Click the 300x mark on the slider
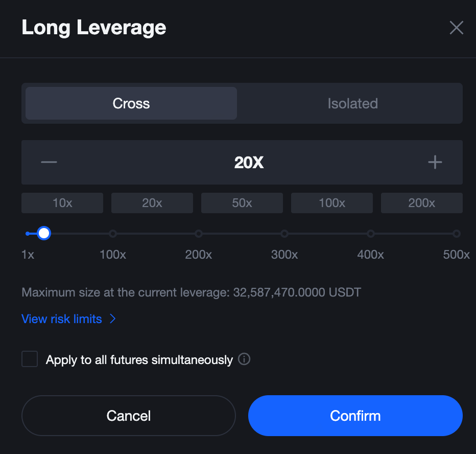The width and height of the screenshot is (476, 454). 284,234
